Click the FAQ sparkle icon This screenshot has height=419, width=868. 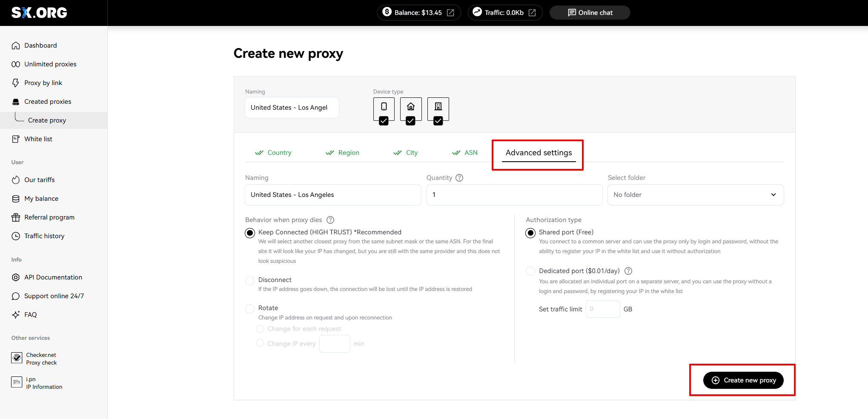tap(16, 315)
